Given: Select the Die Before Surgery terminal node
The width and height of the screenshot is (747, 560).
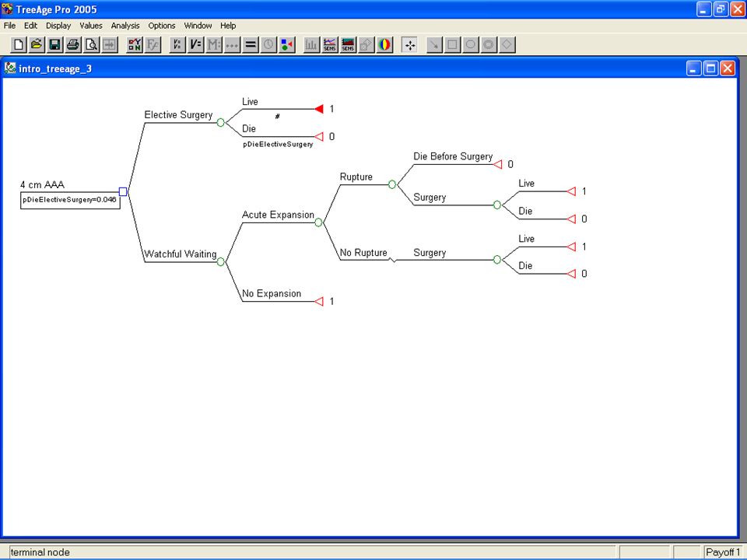Looking at the screenshot, I should 498,164.
